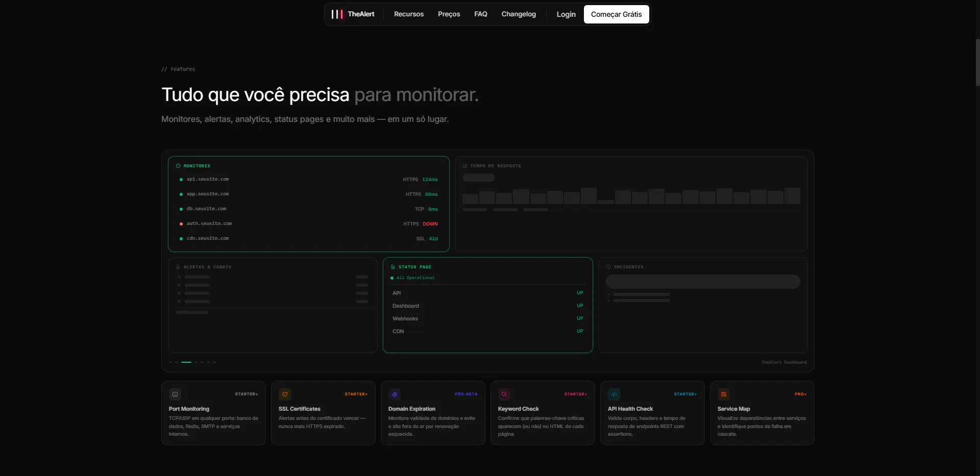Click the red status dot for auth.seusite.com
980x476 pixels.
[x=181, y=224]
